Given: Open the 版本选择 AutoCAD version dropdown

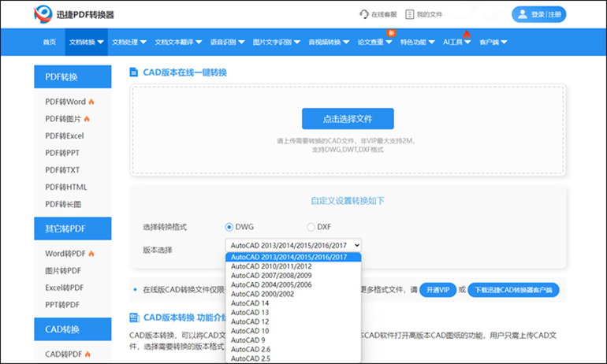Looking at the screenshot, I should [x=293, y=245].
